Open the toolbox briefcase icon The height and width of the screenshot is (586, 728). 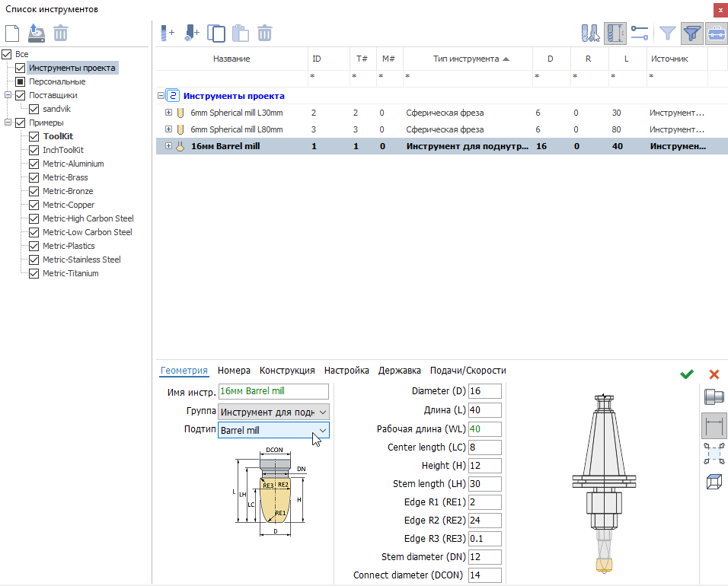(x=717, y=33)
